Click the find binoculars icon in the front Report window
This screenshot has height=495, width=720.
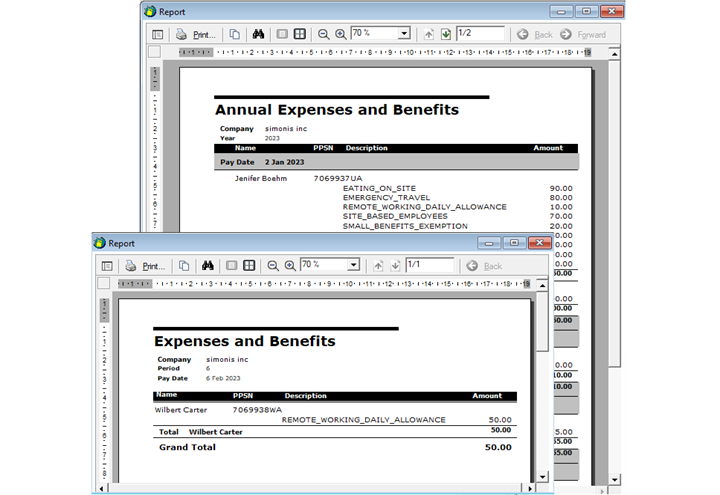pos(208,266)
